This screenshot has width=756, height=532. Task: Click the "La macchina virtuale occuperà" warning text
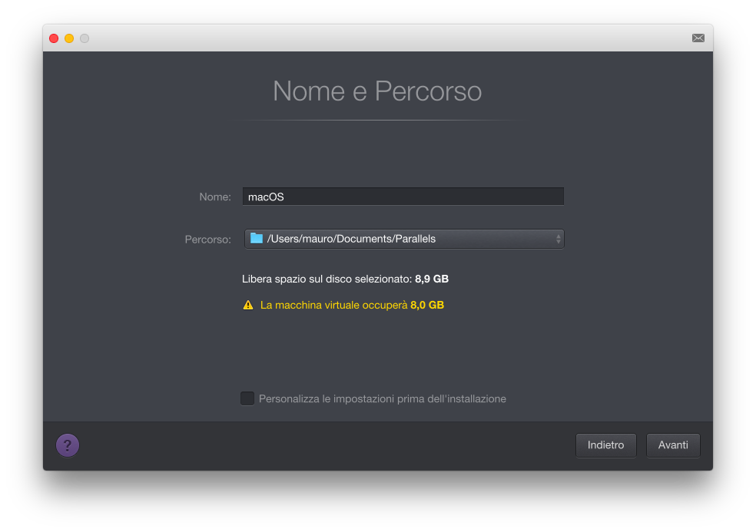coord(333,305)
